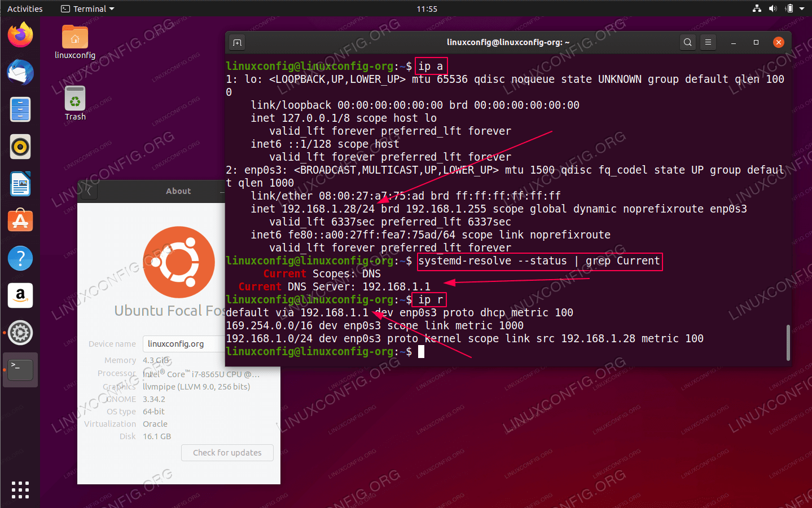Open the Help dock icon
This screenshot has width=812, height=508.
click(20, 258)
